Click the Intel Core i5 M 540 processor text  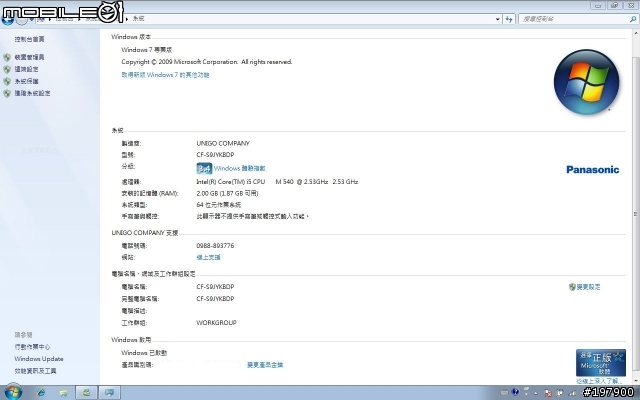277,182
